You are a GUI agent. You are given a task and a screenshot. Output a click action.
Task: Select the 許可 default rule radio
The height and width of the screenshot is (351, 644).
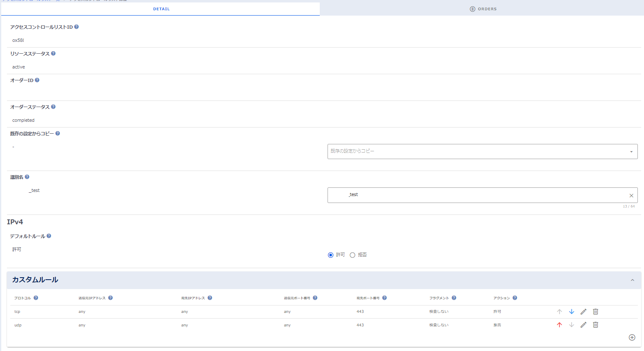[x=331, y=255]
